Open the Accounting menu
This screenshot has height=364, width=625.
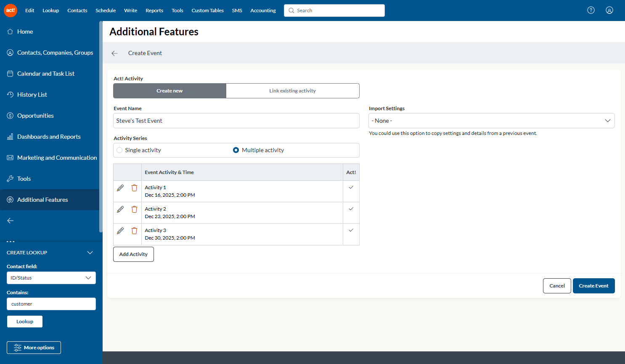click(263, 11)
